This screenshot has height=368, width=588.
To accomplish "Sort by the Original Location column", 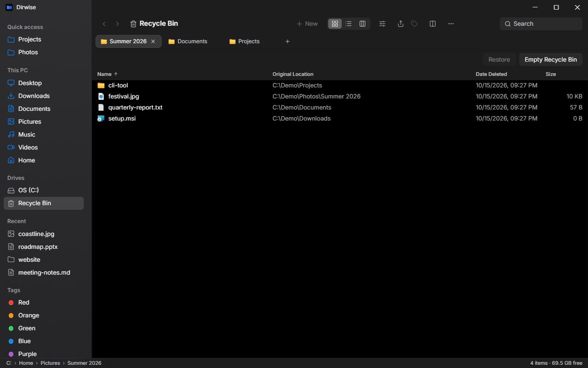I will [293, 74].
